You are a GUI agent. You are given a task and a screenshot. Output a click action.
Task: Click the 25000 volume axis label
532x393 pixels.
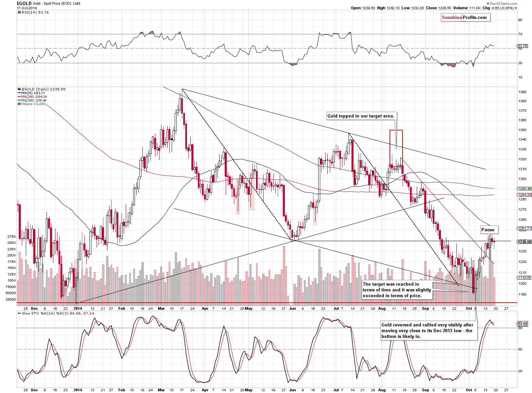(11, 299)
